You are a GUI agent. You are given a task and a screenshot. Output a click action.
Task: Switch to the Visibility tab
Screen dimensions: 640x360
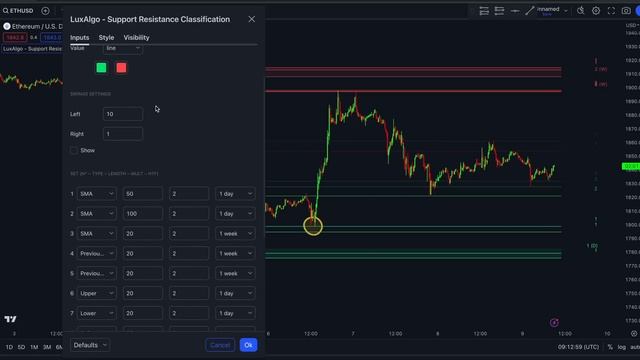click(136, 38)
